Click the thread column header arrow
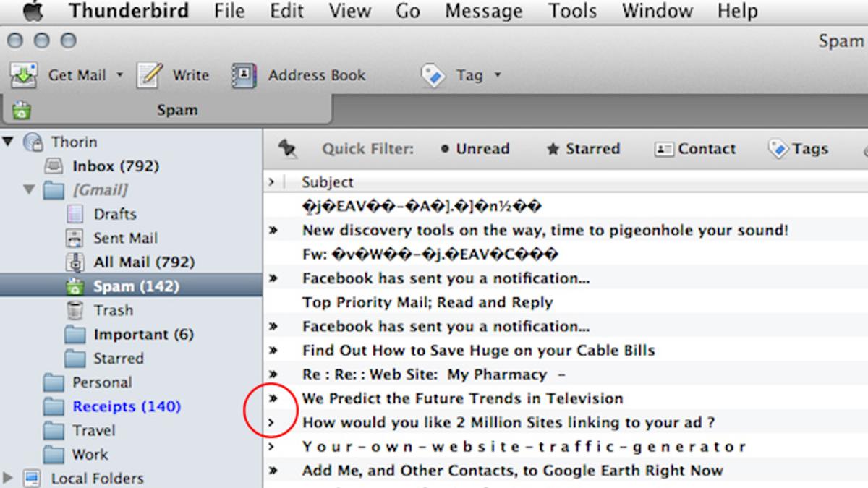The height and width of the screenshot is (488, 868). tap(271, 182)
